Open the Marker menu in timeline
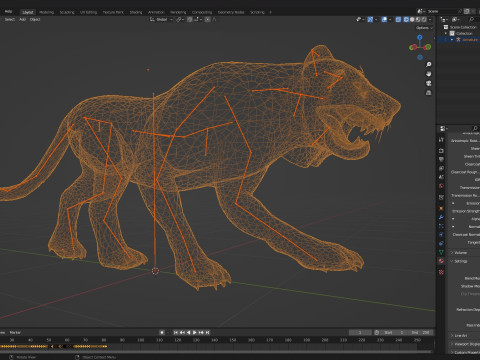 (x=15, y=332)
